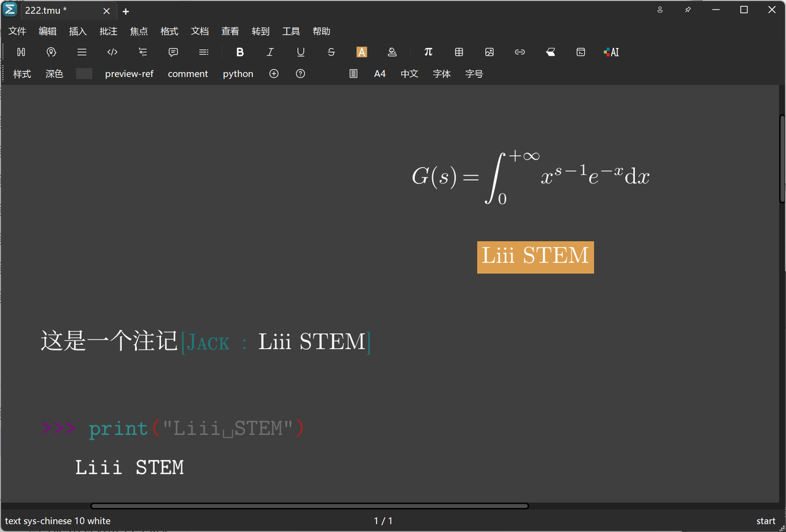The image size is (786, 532).
Task: Open the AI assistant tool
Action: [611, 52]
